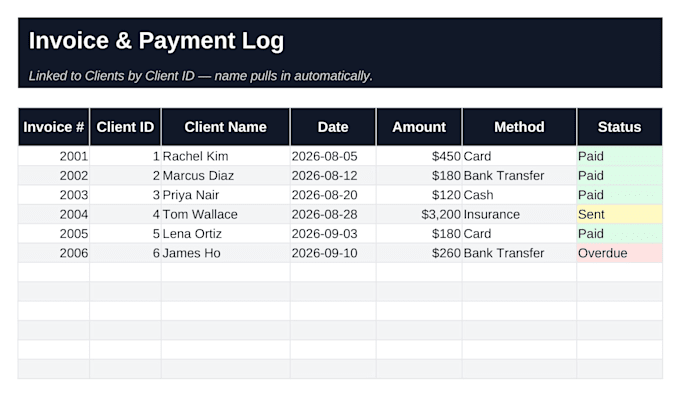Select the Invoice & Payment Log title
Screen dimensions: 680x396
coord(156,41)
